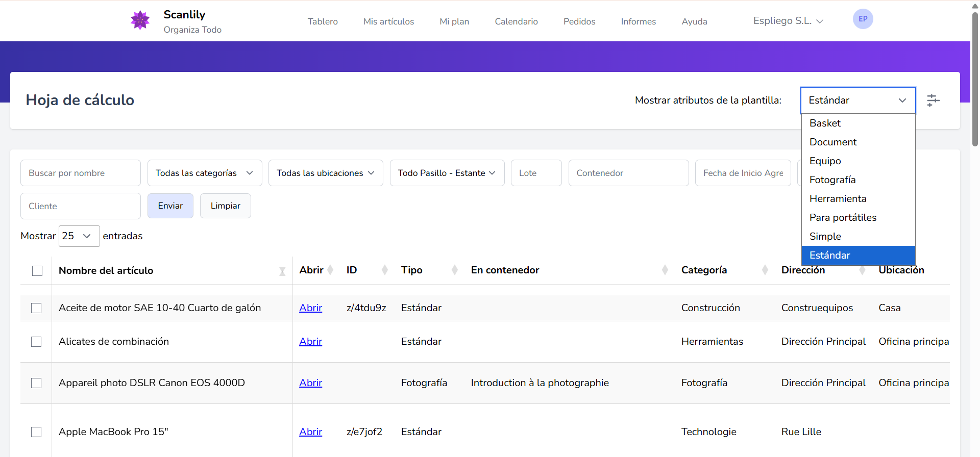Open the Pedidos nav item
The height and width of the screenshot is (457, 980).
(579, 21)
